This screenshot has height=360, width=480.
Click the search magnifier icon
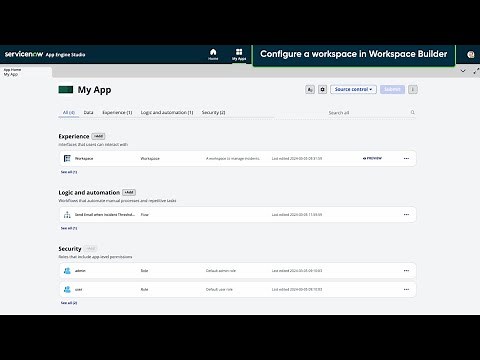[413, 112]
